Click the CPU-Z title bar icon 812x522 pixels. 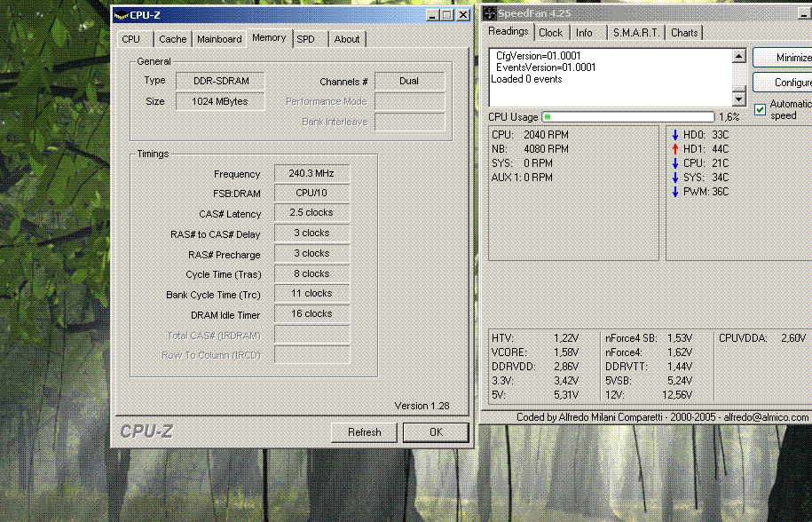[x=121, y=15]
